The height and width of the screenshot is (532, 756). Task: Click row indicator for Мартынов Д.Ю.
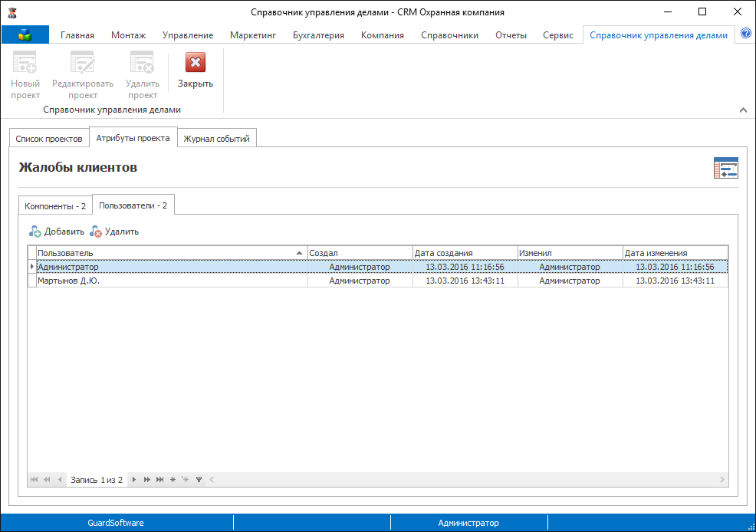coord(32,281)
